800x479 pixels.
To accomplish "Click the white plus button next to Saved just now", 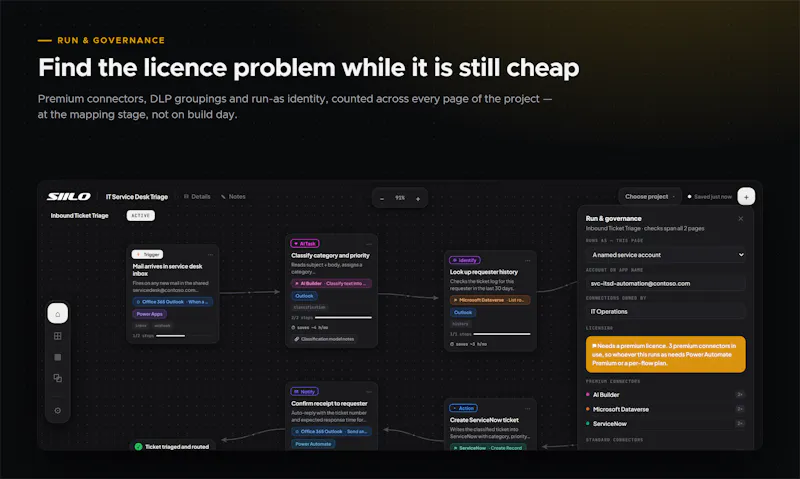I will click(746, 196).
